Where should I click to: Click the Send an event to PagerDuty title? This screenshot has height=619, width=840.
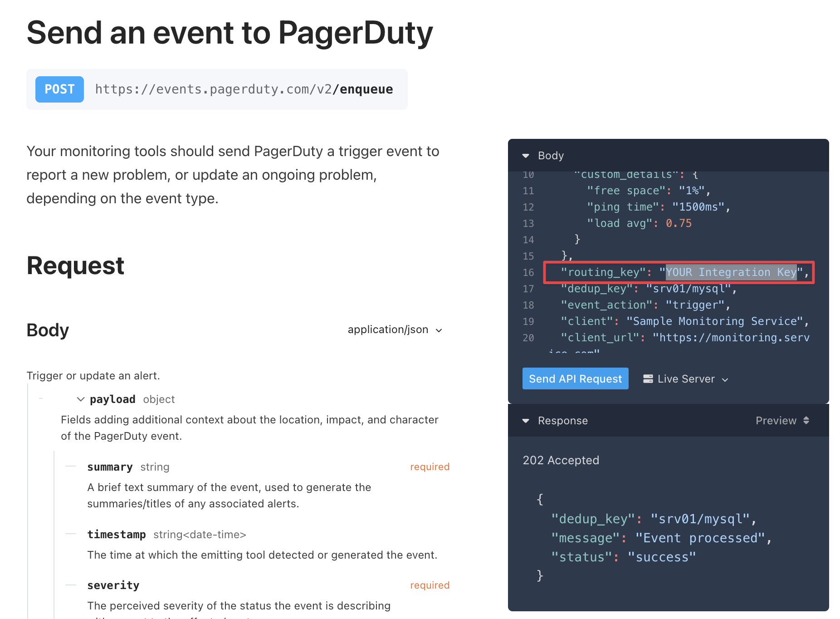pyautogui.click(x=230, y=33)
